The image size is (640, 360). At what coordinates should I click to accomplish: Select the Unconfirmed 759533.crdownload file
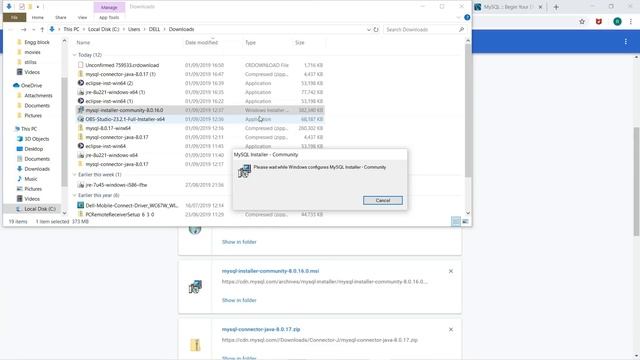[x=122, y=65]
